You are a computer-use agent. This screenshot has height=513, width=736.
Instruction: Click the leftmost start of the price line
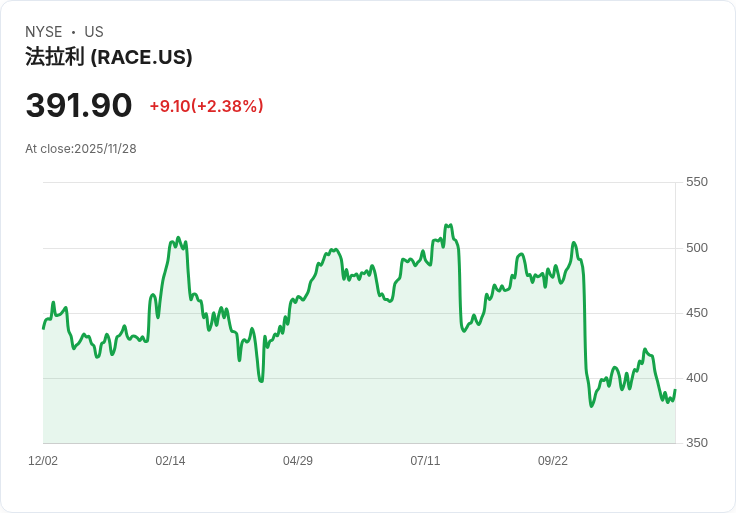point(43,328)
